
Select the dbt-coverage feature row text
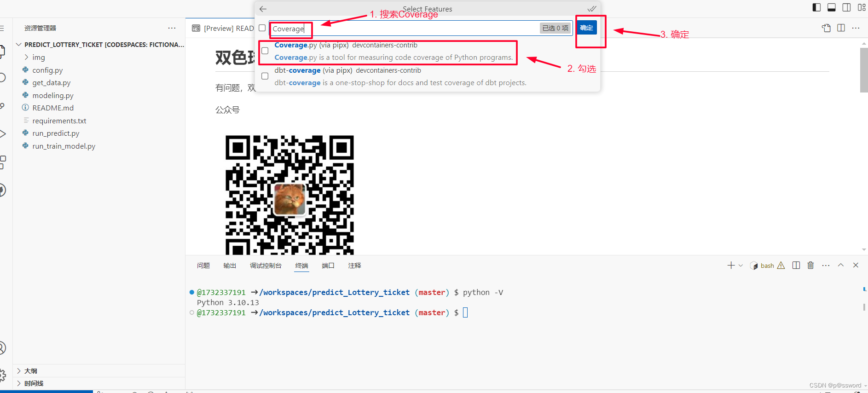[400, 76]
